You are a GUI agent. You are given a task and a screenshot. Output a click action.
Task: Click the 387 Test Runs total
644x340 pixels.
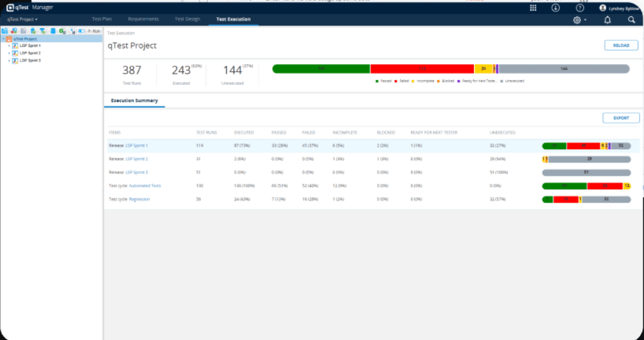tap(132, 71)
